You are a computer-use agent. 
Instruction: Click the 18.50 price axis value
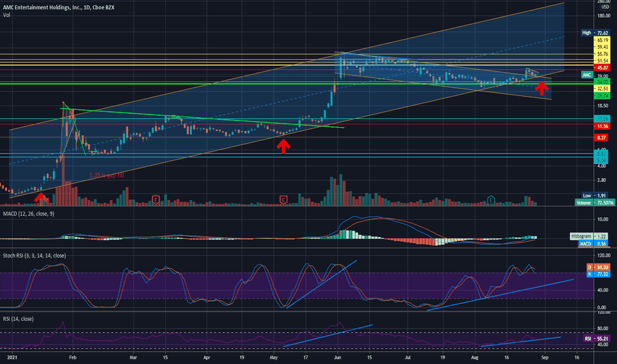coord(603,106)
